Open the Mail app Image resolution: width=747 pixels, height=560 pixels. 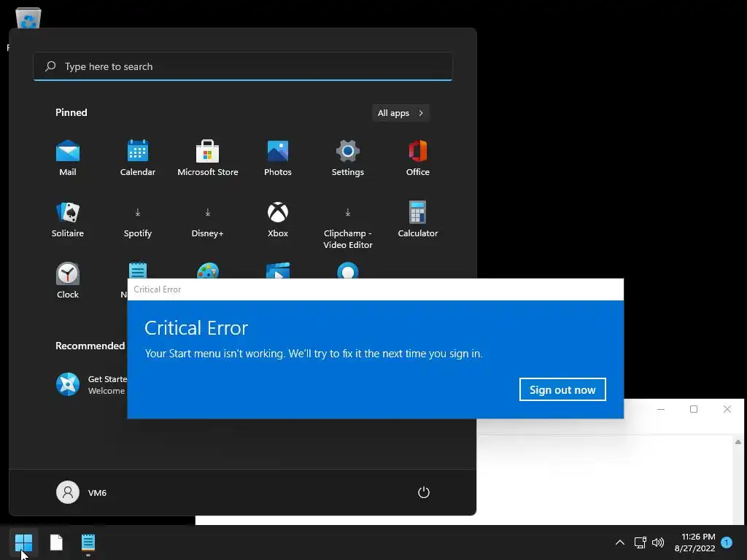click(x=68, y=158)
